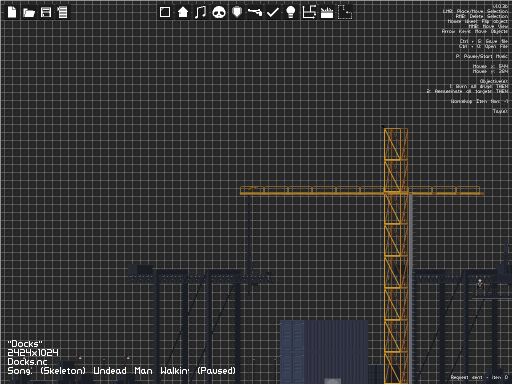Click the small character sprite on the right platform
The image size is (512, 384).
[480, 284]
